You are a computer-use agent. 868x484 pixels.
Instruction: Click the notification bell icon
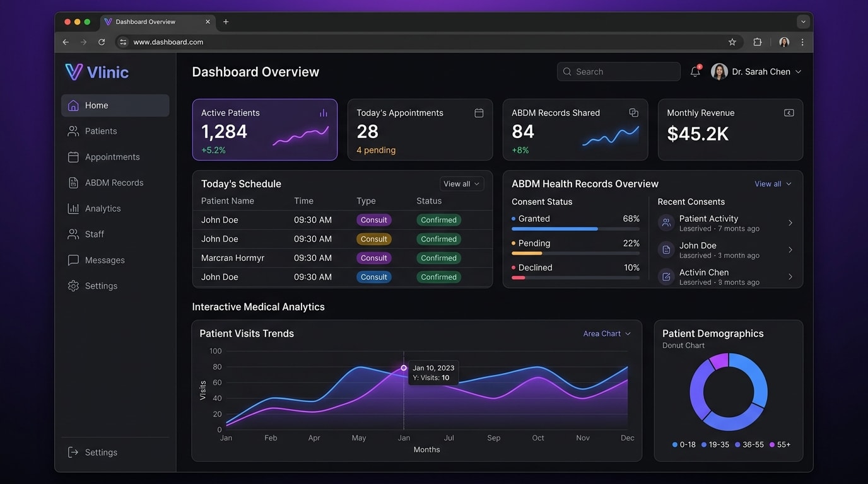695,71
